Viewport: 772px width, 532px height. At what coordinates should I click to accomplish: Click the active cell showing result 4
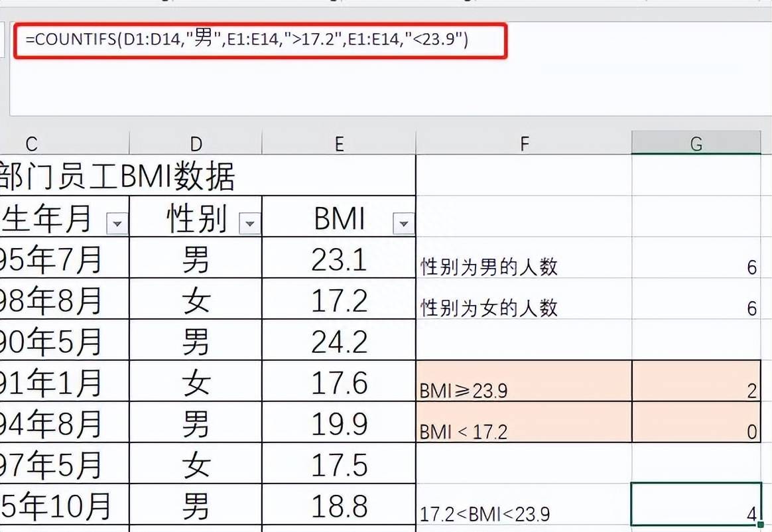pos(696,505)
